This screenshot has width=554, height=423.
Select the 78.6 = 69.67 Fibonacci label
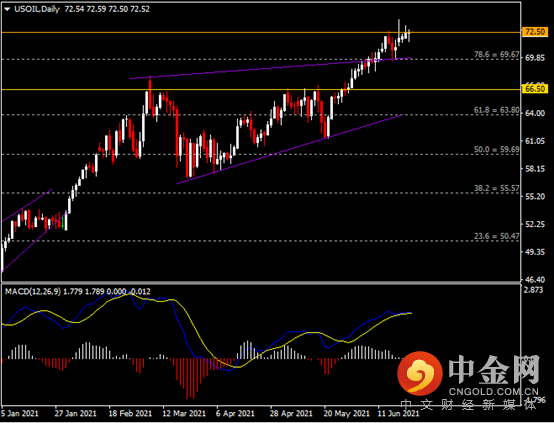click(496, 55)
